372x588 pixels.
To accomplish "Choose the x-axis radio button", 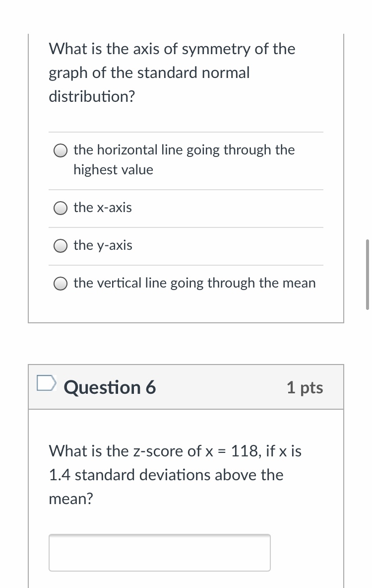I will tap(61, 208).
